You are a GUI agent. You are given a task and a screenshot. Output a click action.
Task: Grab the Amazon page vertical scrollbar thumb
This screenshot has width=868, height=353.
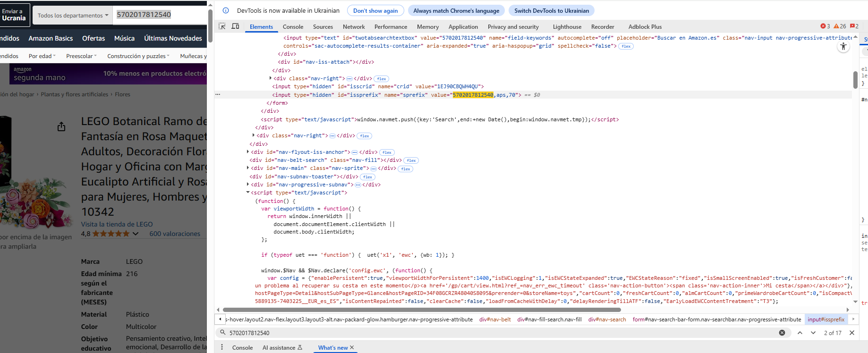(210, 25)
